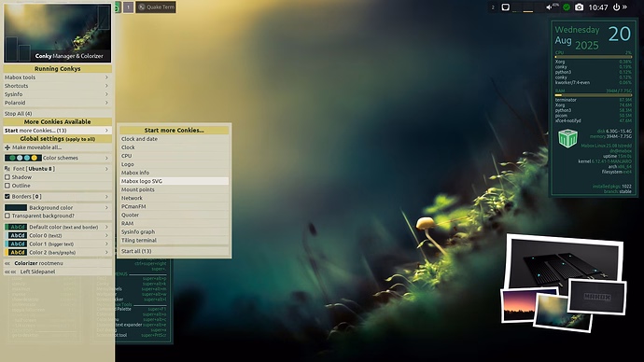Expand the Color 2 bars/graphs submenu arrow

pyautogui.click(x=106, y=253)
